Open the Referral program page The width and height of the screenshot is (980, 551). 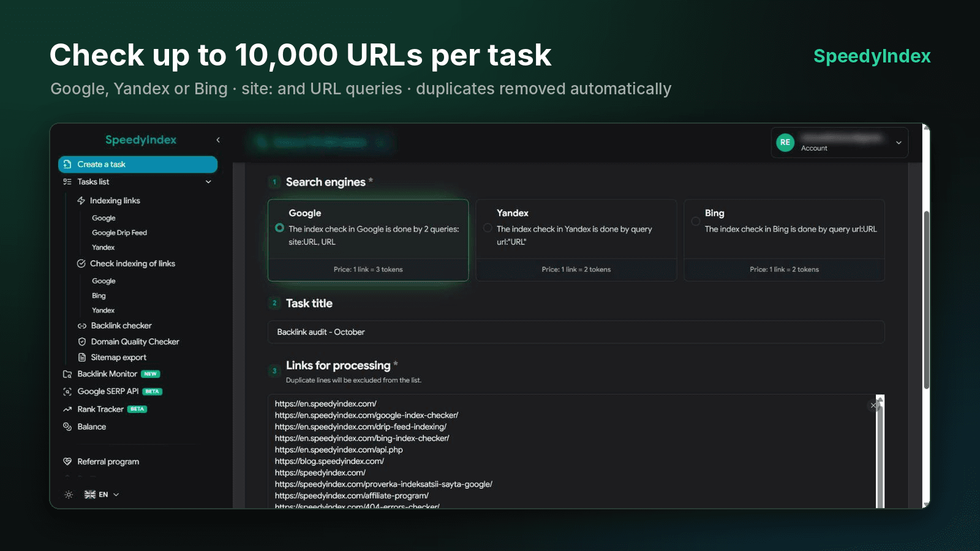pyautogui.click(x=108, y=462)
